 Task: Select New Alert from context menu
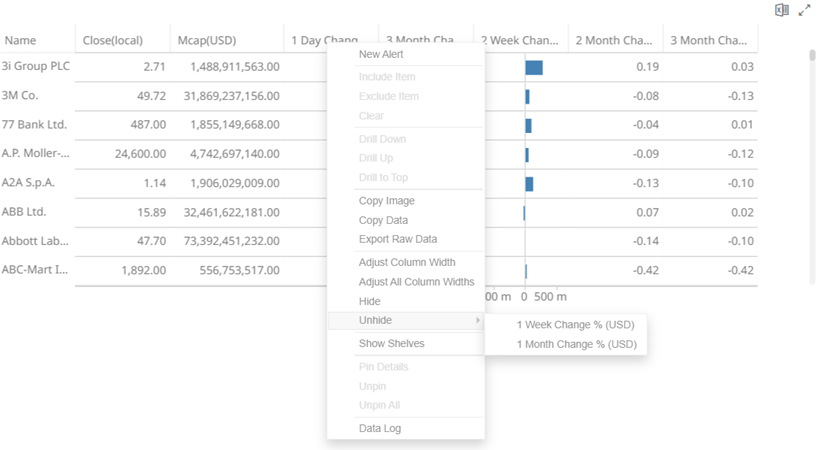point(381,54)
